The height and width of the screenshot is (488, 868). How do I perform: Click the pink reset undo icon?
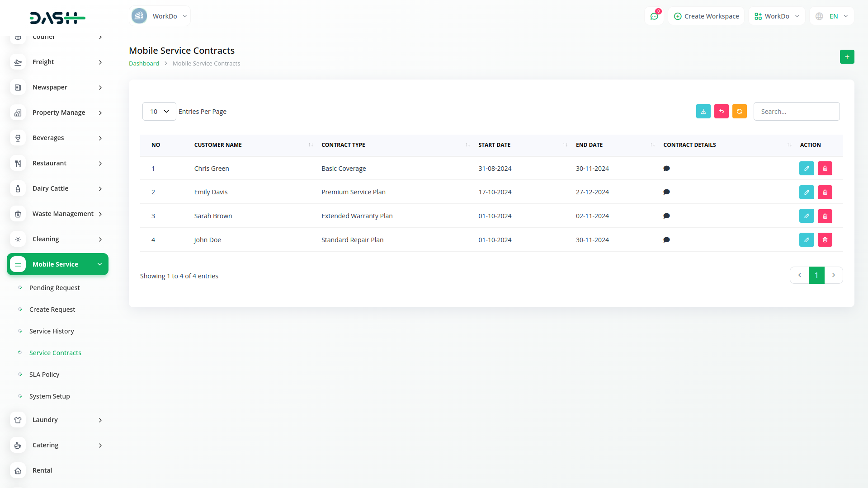[721, 112]
